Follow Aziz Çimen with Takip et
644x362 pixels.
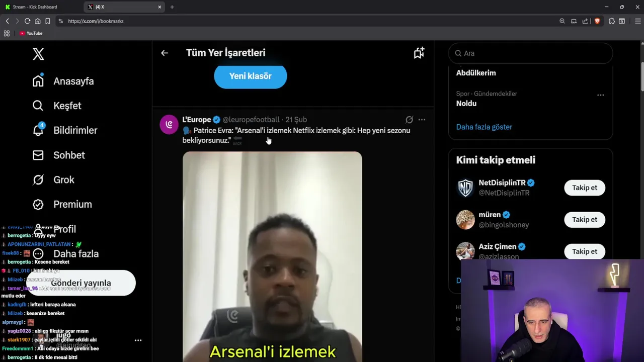[x=585, y=251]
